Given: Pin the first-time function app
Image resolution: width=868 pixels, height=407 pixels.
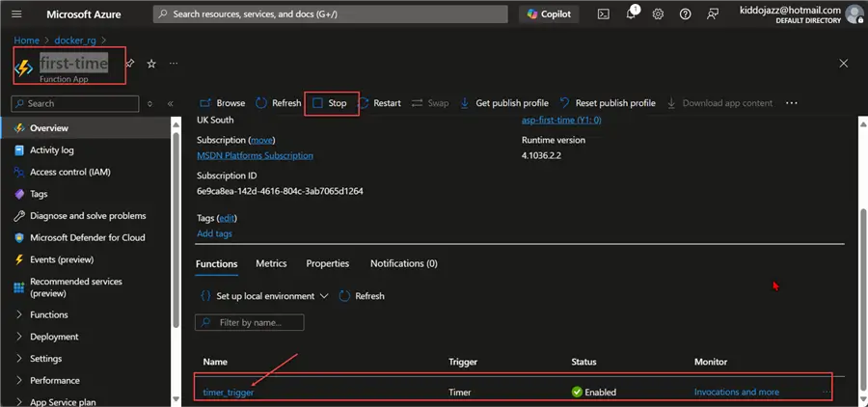Looking at the screenshot, I should coord(129,64).
